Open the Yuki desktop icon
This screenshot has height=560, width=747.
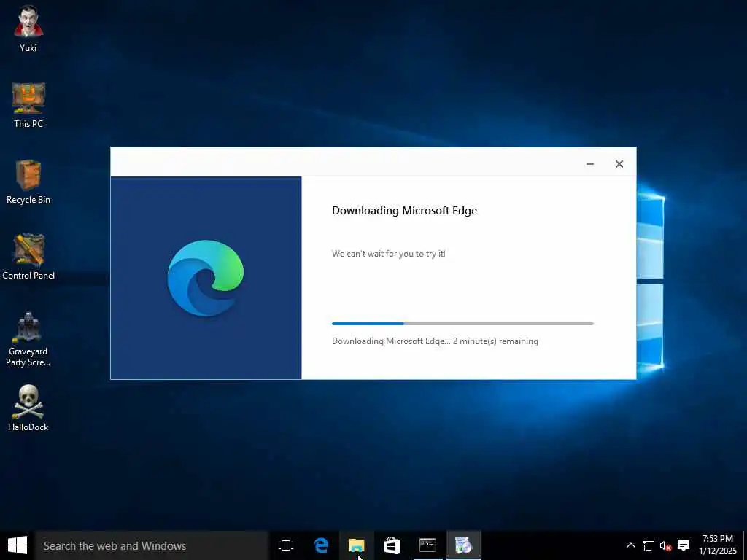(x=28, y=28)
